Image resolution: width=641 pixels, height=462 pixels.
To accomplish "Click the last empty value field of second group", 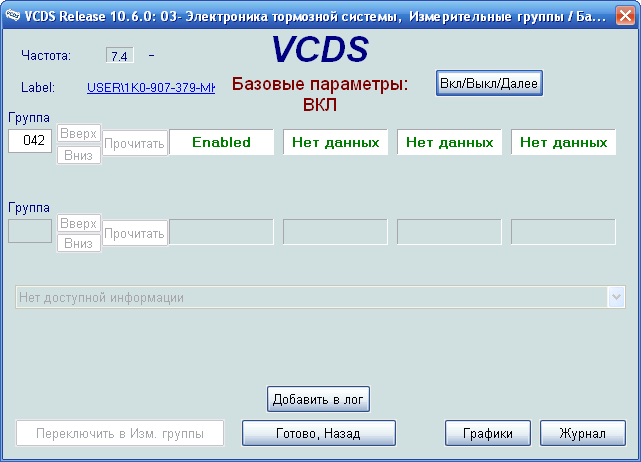I will click(563, 232).
